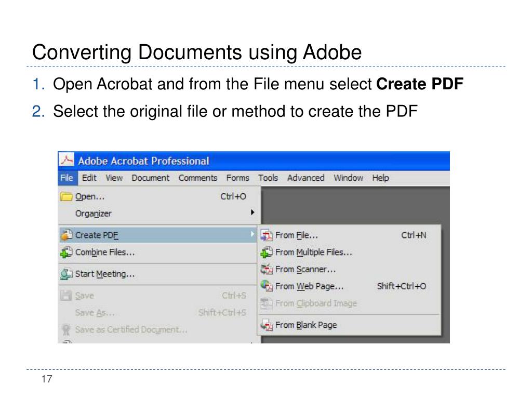Choose From Web Page... in submenu
This screenshot has width=532, height=399.
pyautogui.click(x=350, y=286)
